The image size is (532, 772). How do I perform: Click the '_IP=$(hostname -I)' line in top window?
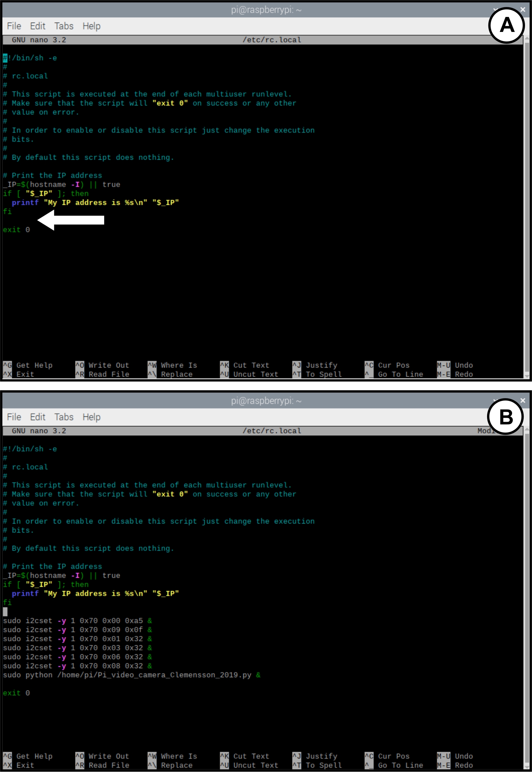[x=62, y=184]
